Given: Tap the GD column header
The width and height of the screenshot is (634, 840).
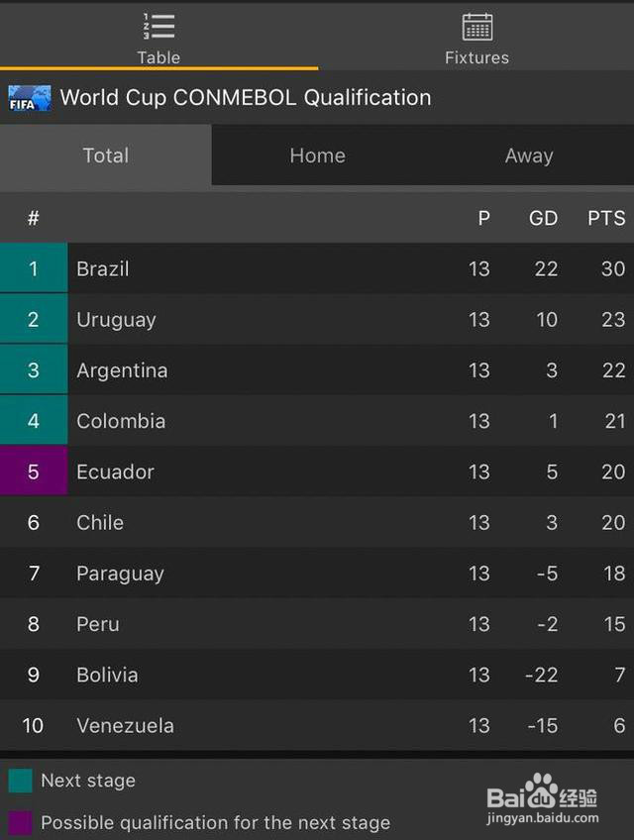Looking at the screenshot, I should [543, 218].
